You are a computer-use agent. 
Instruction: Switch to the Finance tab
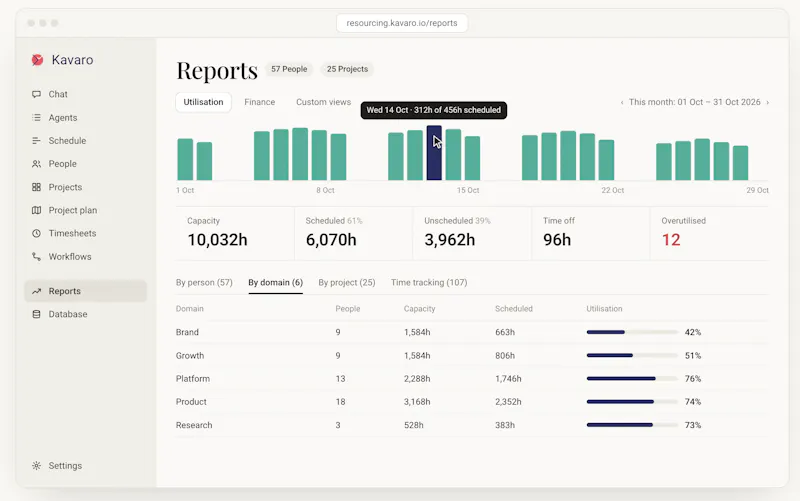259,102
